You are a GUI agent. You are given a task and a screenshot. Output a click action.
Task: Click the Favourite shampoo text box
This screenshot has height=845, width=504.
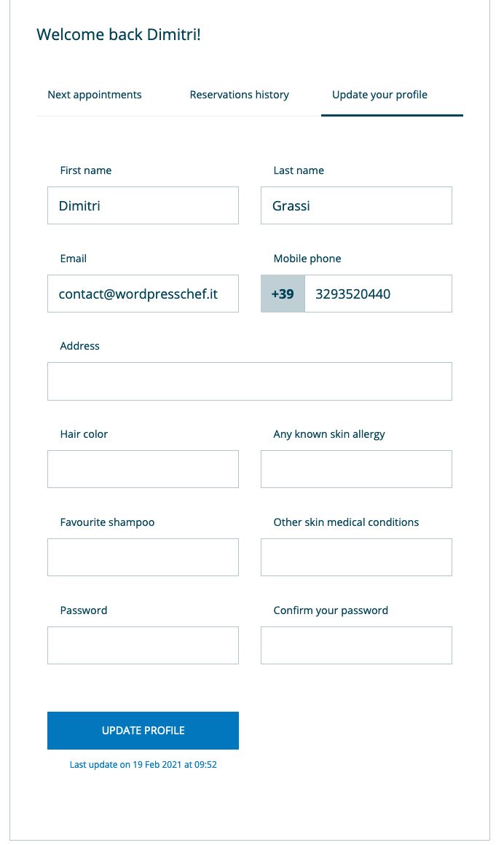pyautogui.click(x=143, y=557)
